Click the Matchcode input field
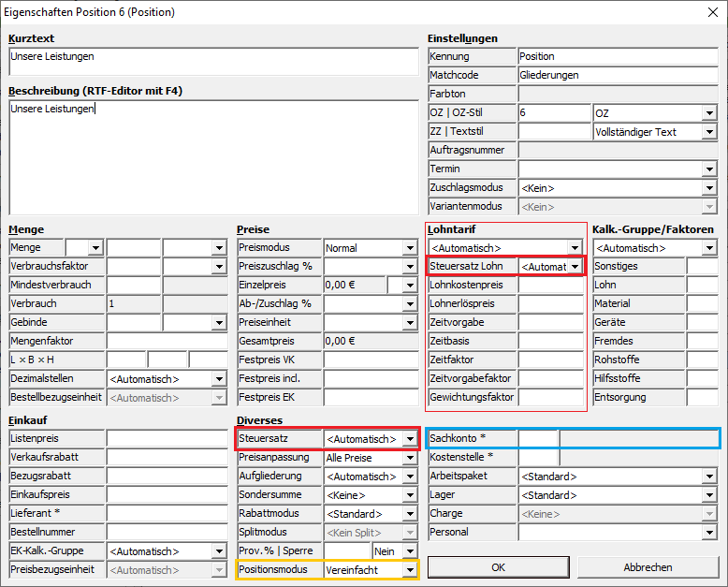This screenshot has height=587, width=728. [x=617, y=76]
